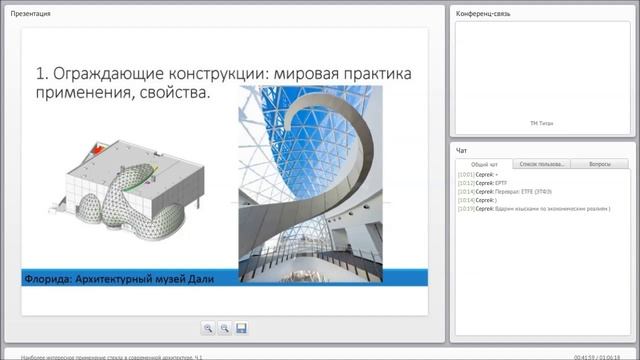
Task: Click the slide caption Флорида: Архитектурный музей Дали
Action: point(119,279)
